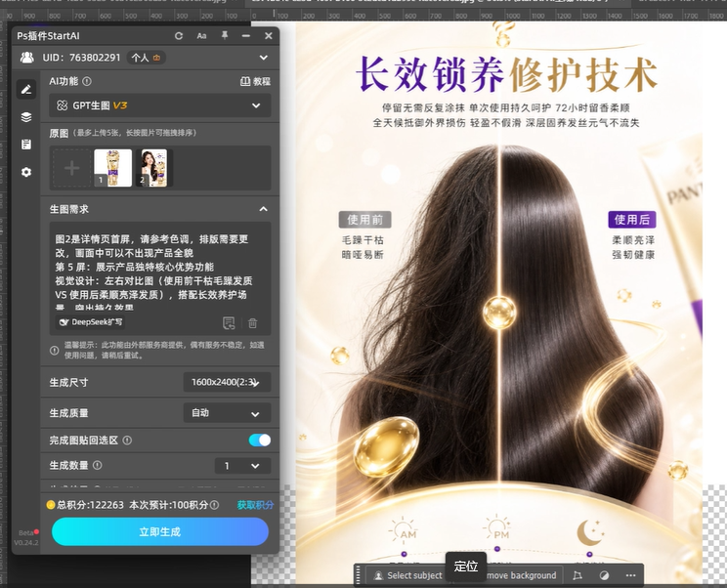Select source image thumbnail 2
The height and width of the screenshot is (588, 727).
(153, 168)
